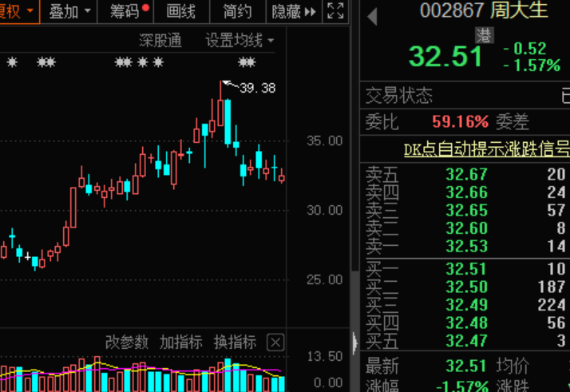
Task: Select the 画线 drawing tools menu
Action: tap(181, 11)
